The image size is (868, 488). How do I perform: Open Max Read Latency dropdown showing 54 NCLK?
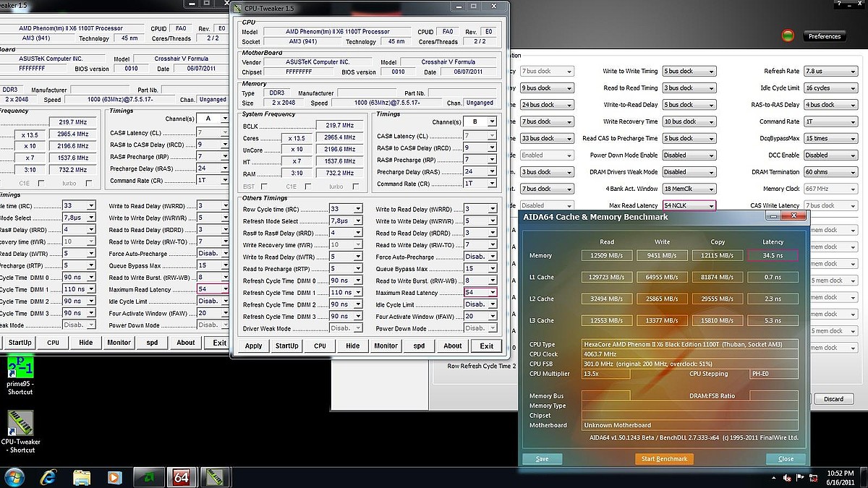click(x=689, y=206)
